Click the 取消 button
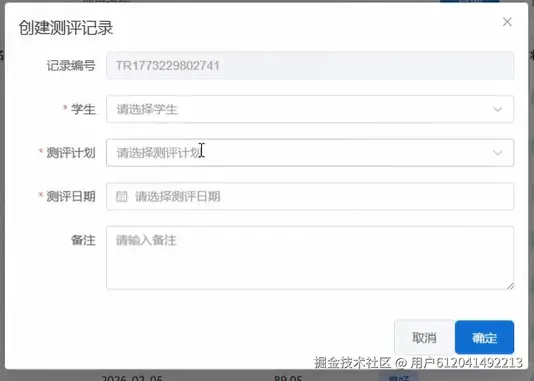 pos(424,337)
